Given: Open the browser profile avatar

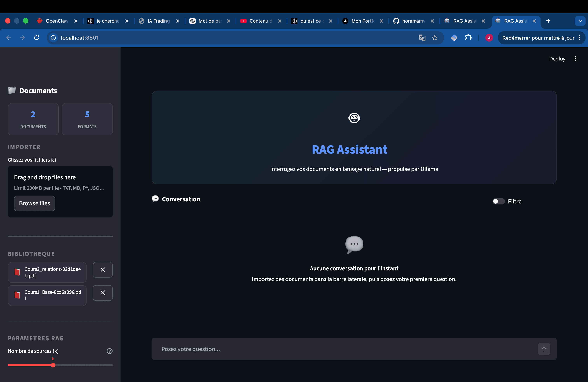Looking at the screenshot, I should 489,38.
